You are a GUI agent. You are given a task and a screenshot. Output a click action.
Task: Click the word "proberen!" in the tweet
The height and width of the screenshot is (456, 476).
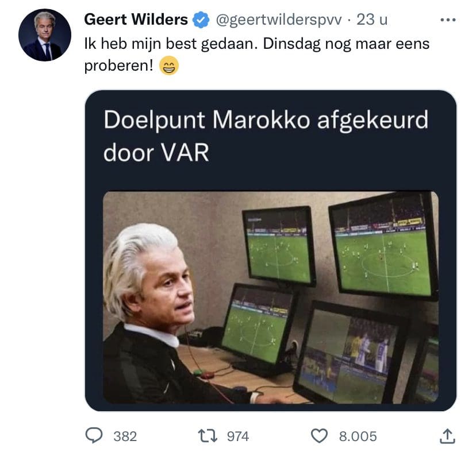tap(118, 66)
